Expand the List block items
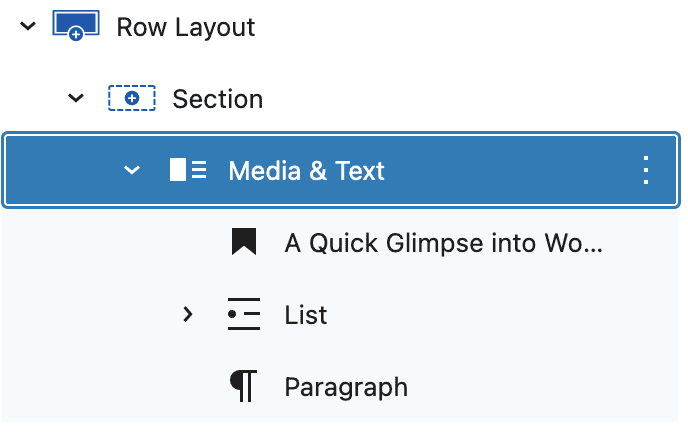The image size is (688, 434). [188, 314]
